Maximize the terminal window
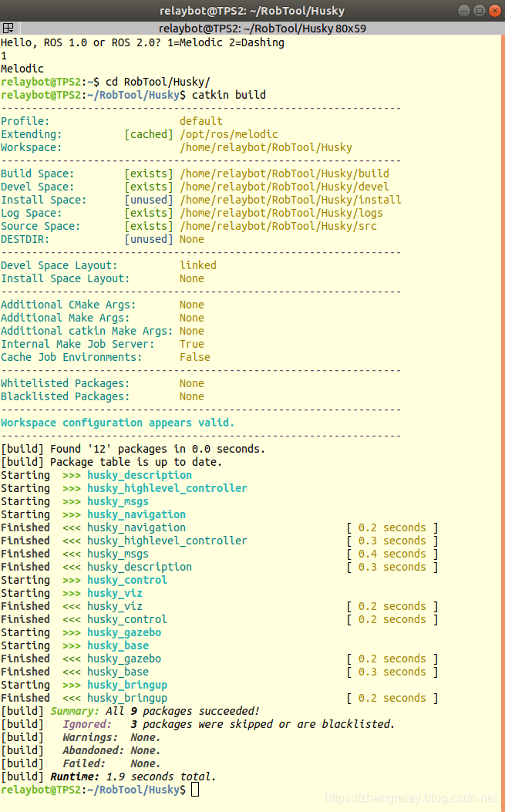Screen dimensions: 505x812 coord(480,10)
